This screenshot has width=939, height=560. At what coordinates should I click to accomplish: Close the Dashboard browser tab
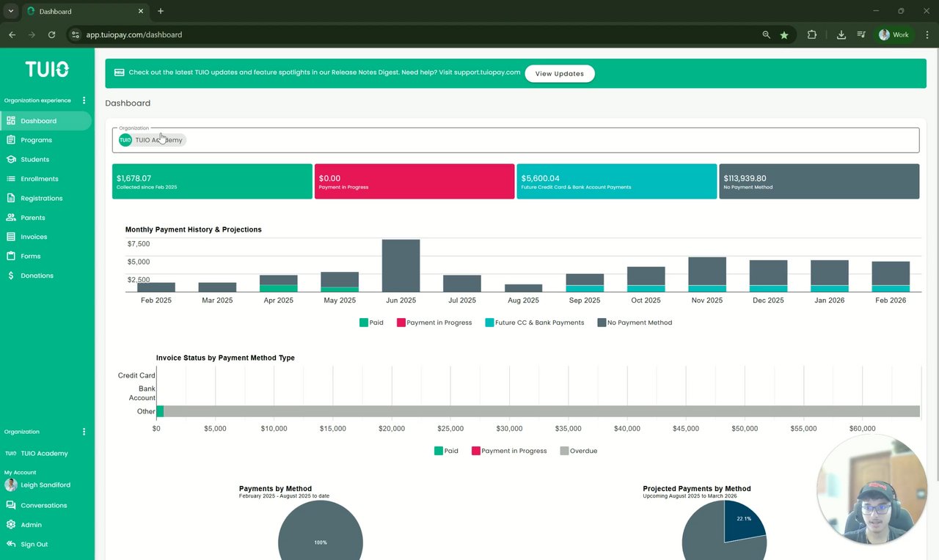[141, 11]
